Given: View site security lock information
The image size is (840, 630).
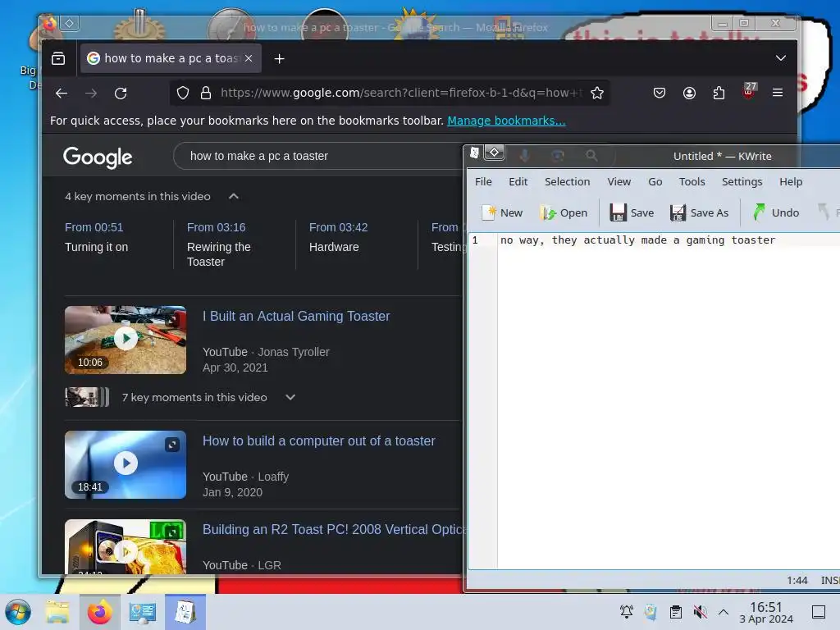Looking at the screenshot, I should 206,94.
